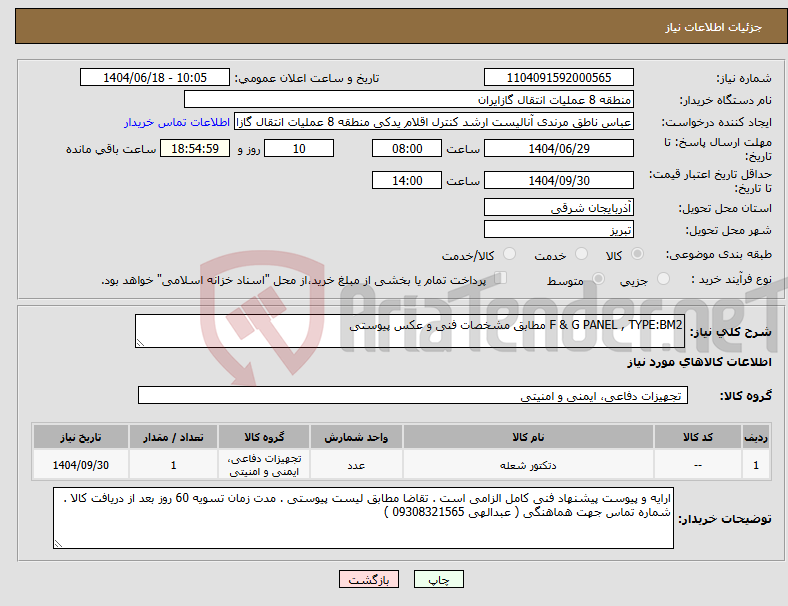
Task: Select the متوسط purchase type radio
Action: point(598,278)
